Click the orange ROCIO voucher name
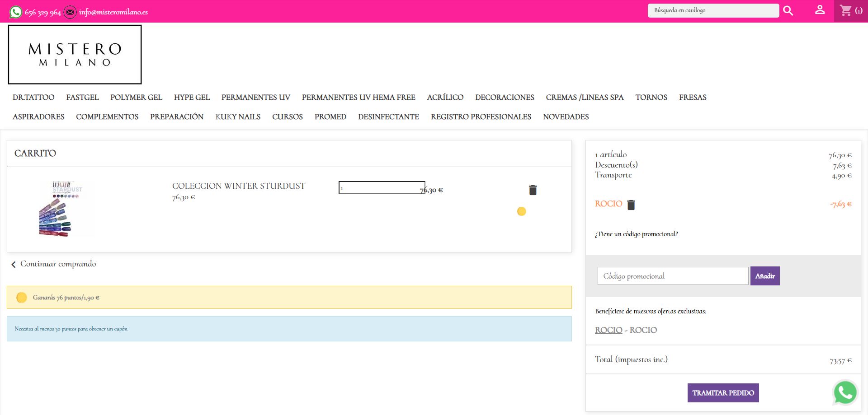The width and height of the screenshot is (868, 415). click(609, 204)
